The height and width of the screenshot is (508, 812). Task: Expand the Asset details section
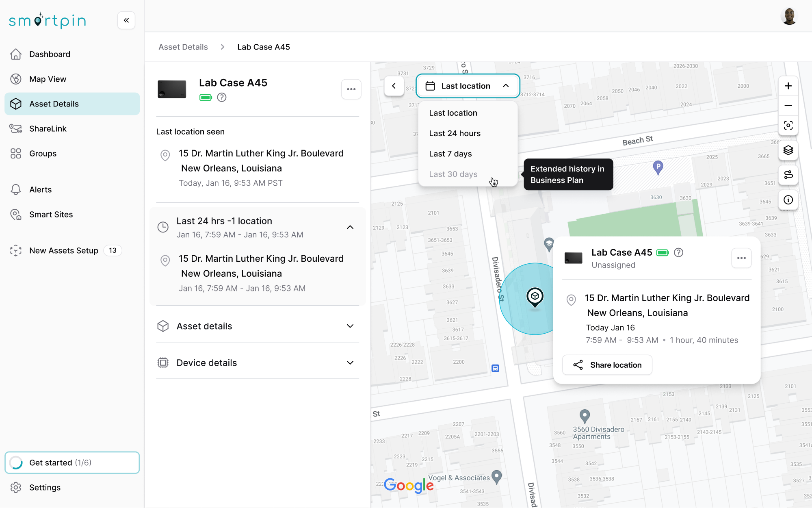(x=350, y=326)
